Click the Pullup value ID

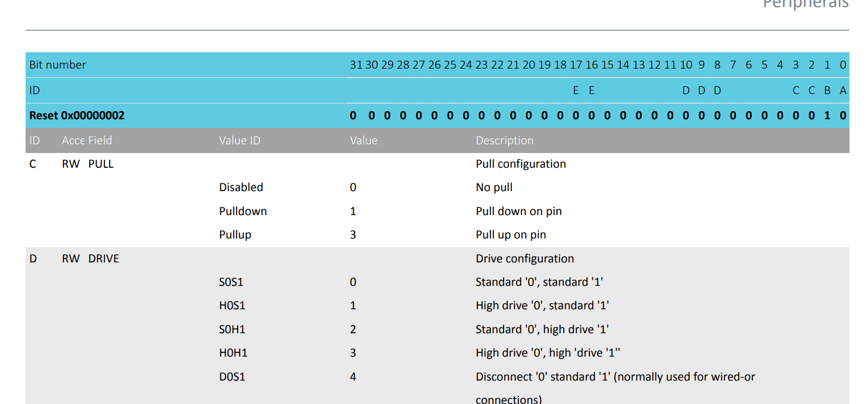coord(235,235)
